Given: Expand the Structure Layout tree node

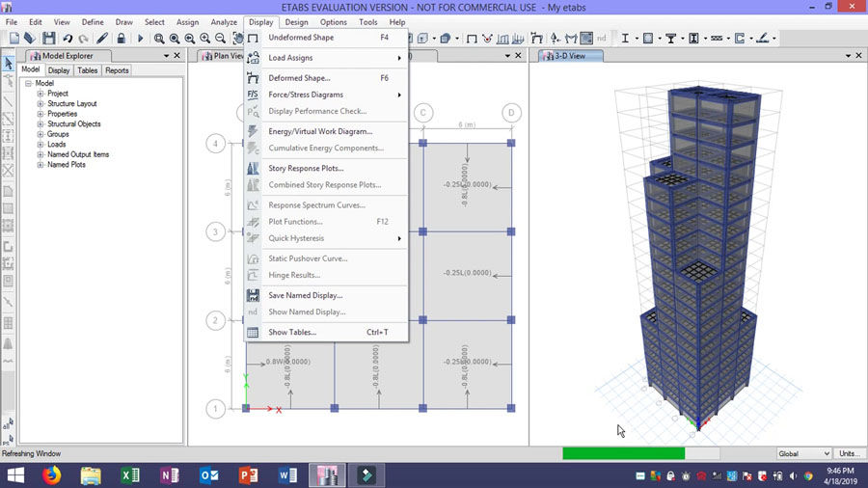Looking at the screenshot, I should pyautogui.click(x=40, y=103).
